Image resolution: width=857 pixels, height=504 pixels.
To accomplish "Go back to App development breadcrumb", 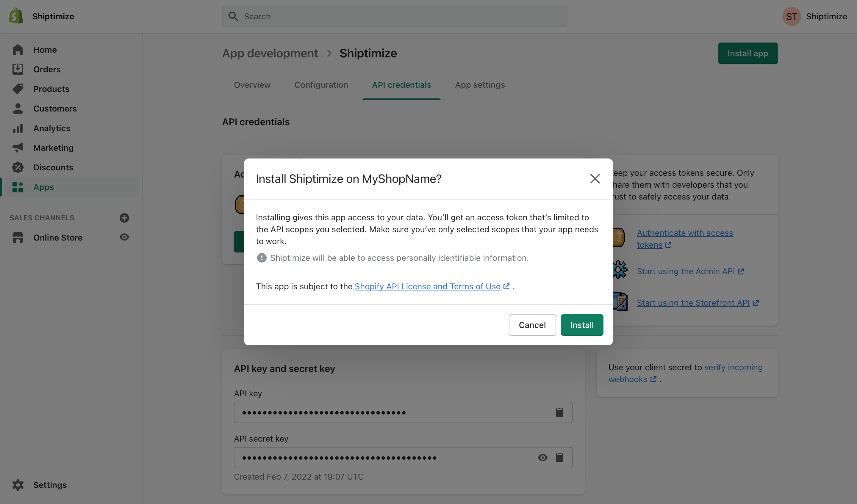I will (x=270, y=53).
